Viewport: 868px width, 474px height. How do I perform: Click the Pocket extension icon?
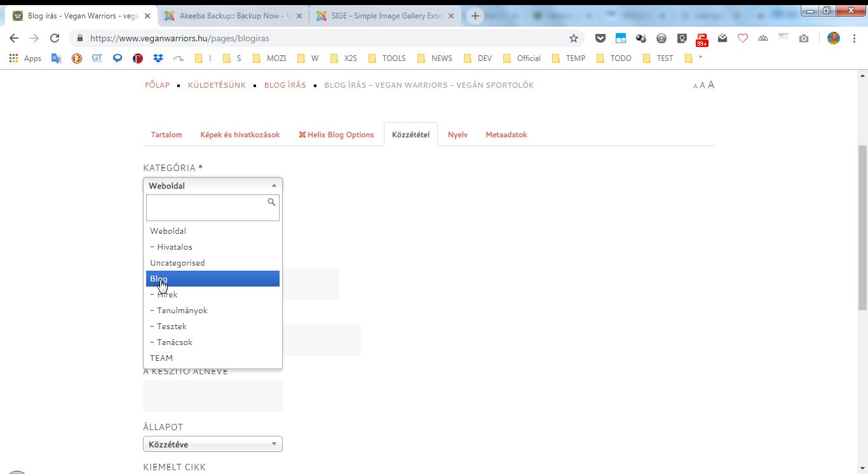pos(600,38)
